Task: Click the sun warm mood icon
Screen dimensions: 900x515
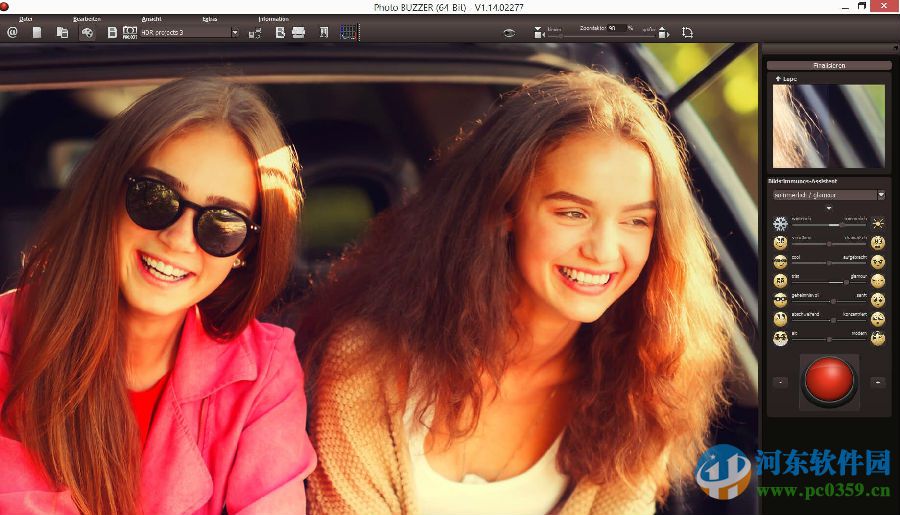Action: tap(878, 223)
